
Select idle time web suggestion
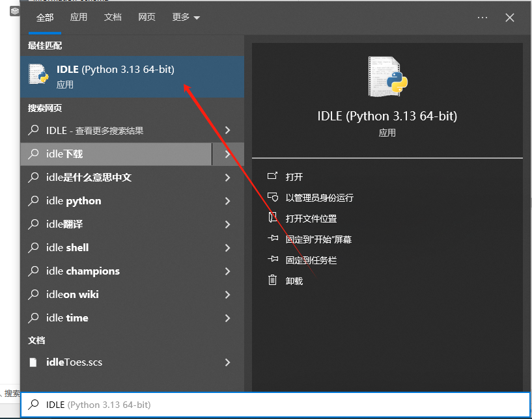pos(116,318)
